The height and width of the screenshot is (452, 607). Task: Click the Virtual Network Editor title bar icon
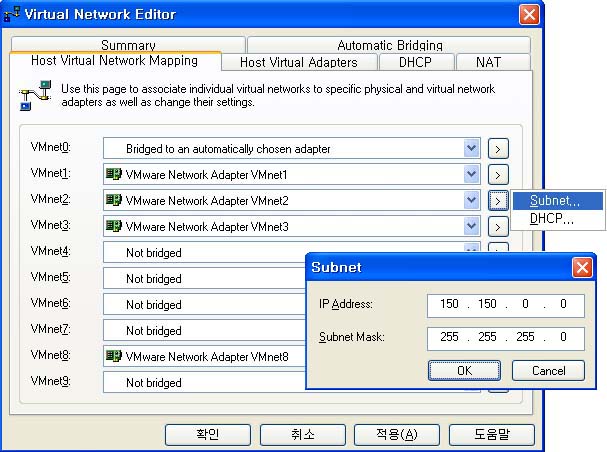click(12, 15)
